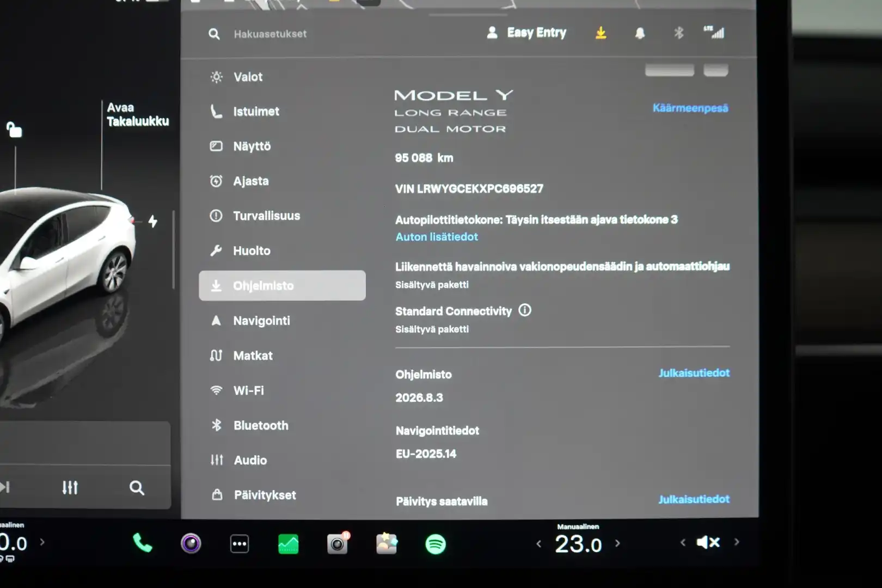Open Julkaisutiedot next to Ohjelmisto
Image resolution: width=882 pixels, height=588 pixels.
click(x=694, y=373)
